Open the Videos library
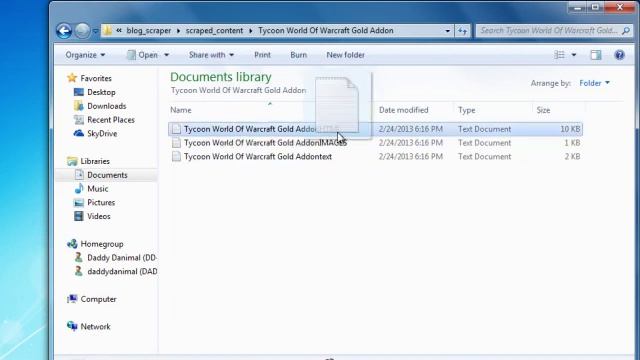The image size is (640, 360). pos(98,216)
